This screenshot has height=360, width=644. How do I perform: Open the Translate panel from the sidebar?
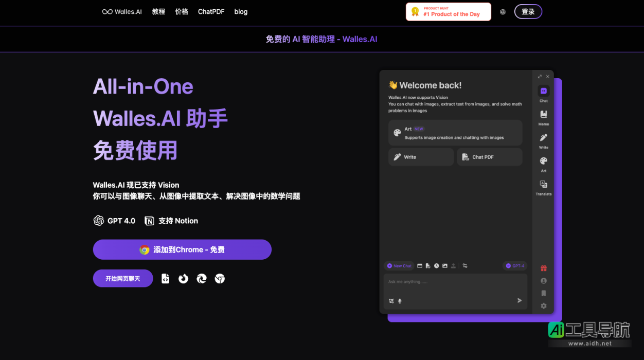coord(543,185)
